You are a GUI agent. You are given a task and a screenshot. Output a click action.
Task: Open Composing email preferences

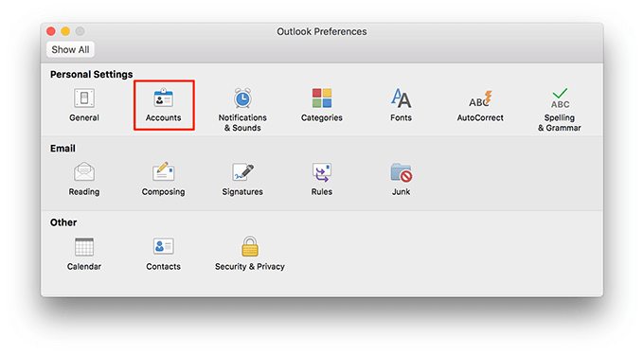point(164,179)
